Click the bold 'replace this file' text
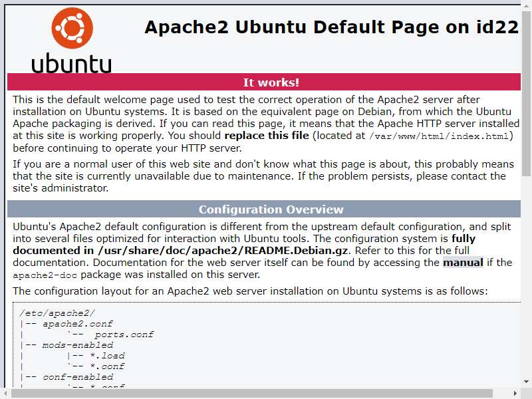The width and height of the screenshot is (532, 399). pyautogui.click(x=267, y=136)
